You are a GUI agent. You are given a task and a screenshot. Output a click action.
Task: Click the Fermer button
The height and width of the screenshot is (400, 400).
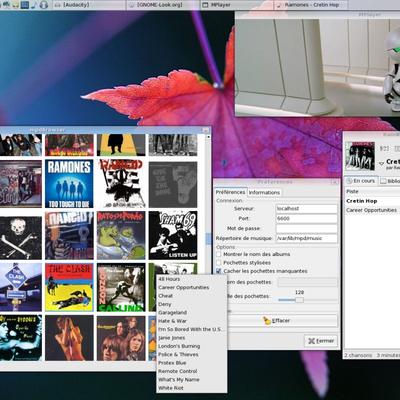[x=321, y=341]
